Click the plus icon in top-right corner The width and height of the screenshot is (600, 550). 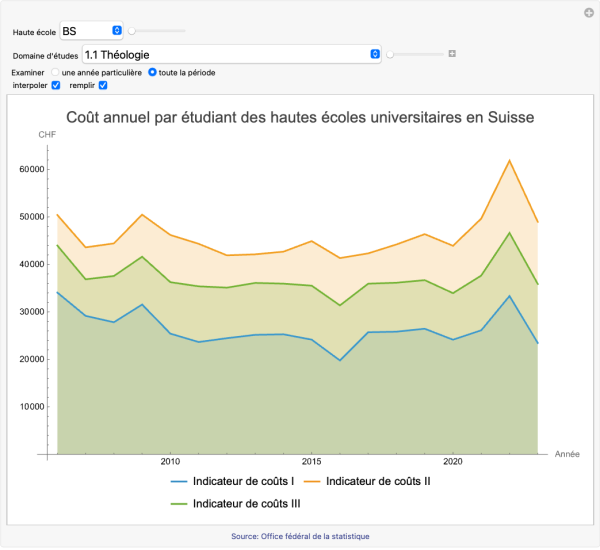(588, 13)
